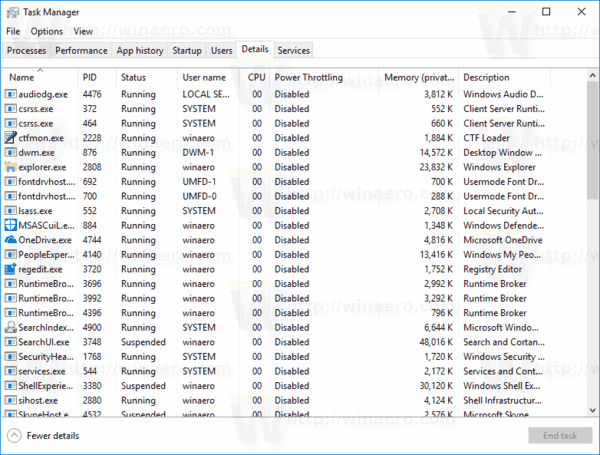The width and height of the screenshot is (600, 455).
Task: Click the SecurityHea... process icon
Action: point(11,357)
